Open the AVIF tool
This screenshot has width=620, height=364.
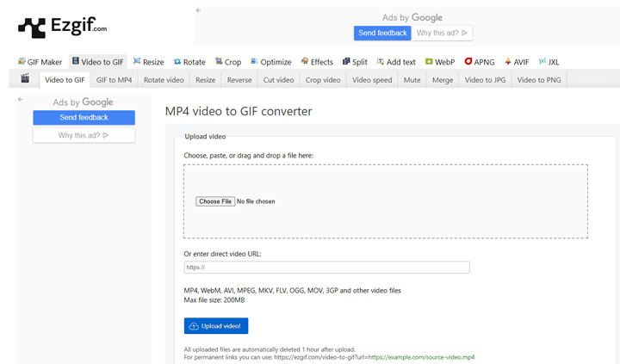tap(517, 62)
